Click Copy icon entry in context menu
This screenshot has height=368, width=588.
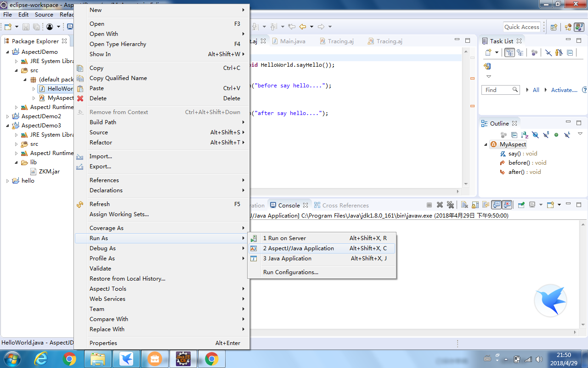[x=80, y=68]
